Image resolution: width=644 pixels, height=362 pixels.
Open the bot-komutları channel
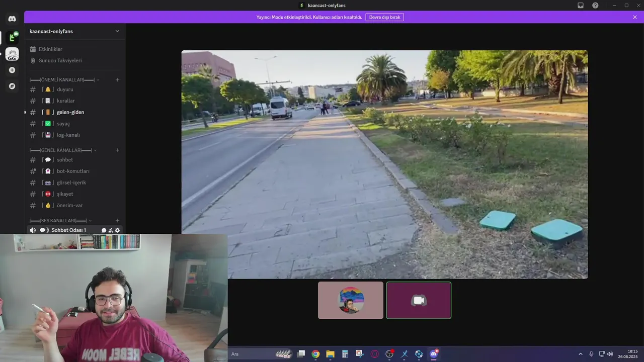[74, 171]
